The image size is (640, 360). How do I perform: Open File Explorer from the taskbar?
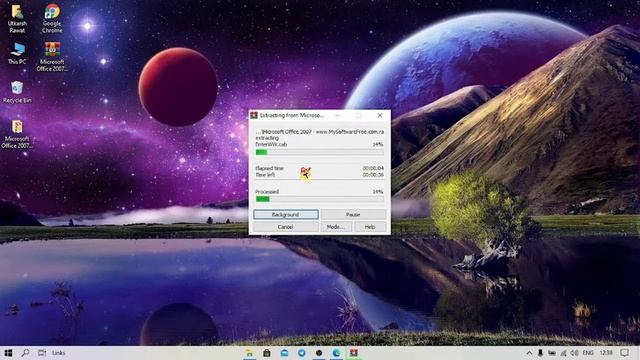[249, 353]
